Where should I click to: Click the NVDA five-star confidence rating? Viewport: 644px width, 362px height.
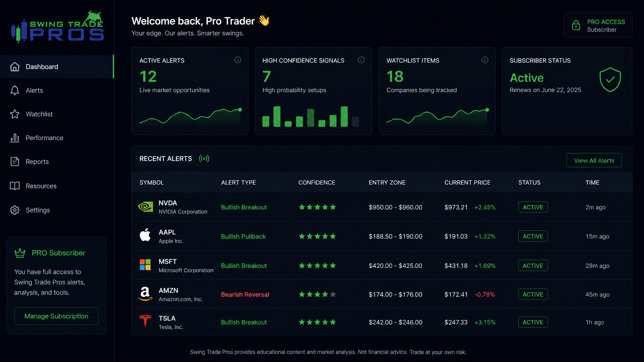pos(317,207)
